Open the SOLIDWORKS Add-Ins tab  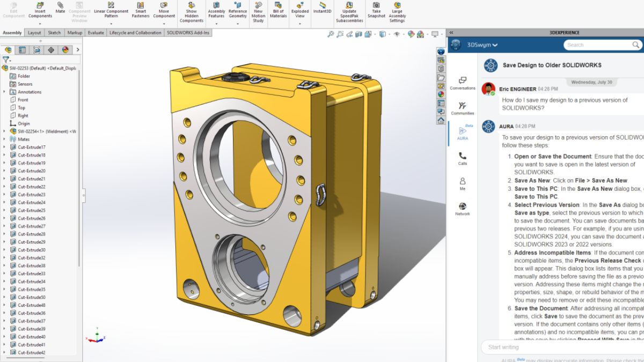tap(188, 33)
